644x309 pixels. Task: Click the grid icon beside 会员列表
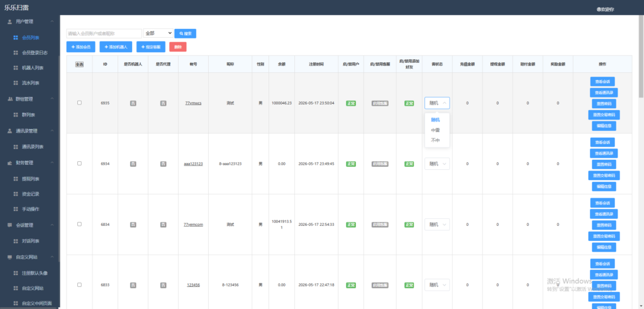pos(16,37)
